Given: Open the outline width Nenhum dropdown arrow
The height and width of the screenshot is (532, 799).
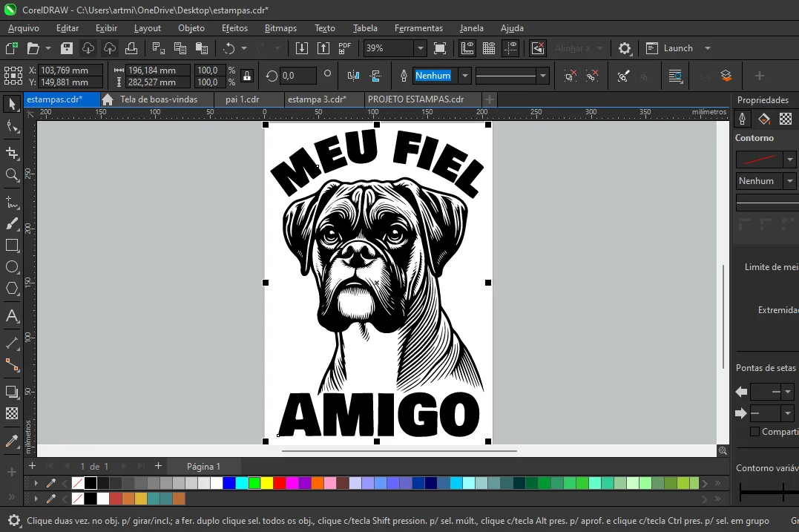Looking at the screenshot, I should tap(464, 76).
